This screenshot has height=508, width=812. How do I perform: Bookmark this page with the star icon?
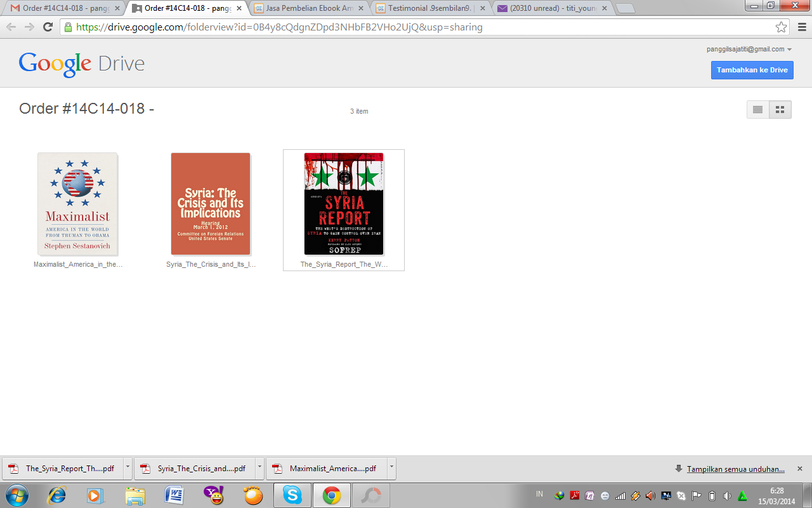(781, 27)
